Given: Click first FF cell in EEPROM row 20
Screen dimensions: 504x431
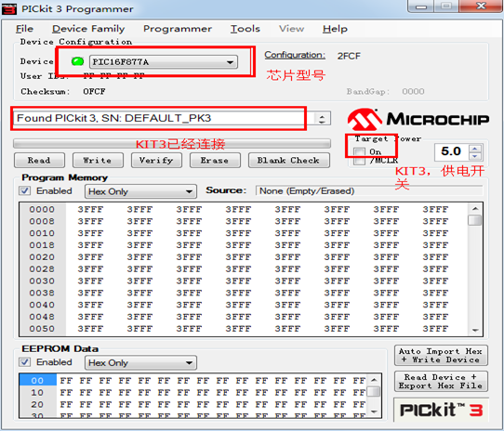Looking at the screenshot, I should (x=66, y=405).
